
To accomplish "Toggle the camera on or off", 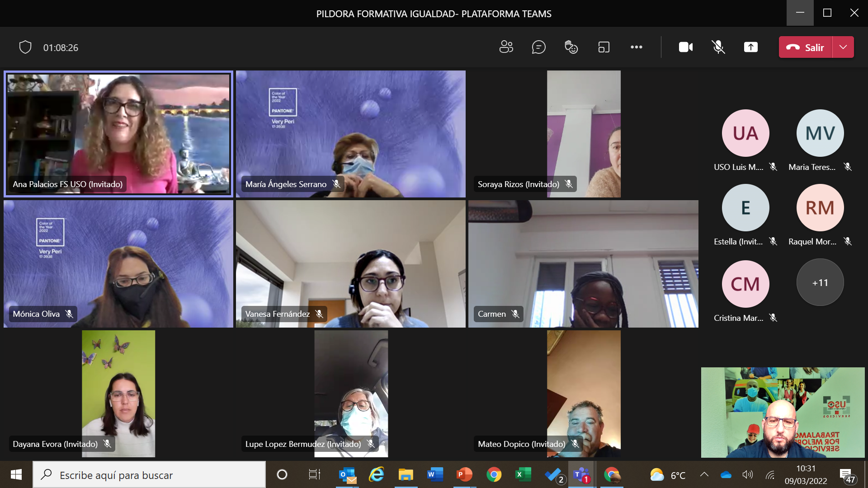I will (685, 47).
